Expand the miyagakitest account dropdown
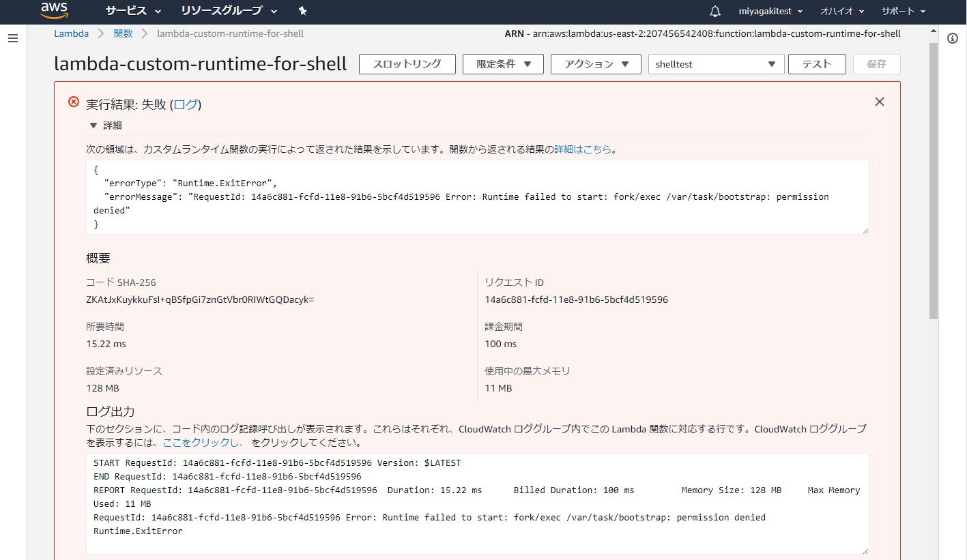This screenshot has width=967, height=560. pyautogui.click(x=770, y=12)
